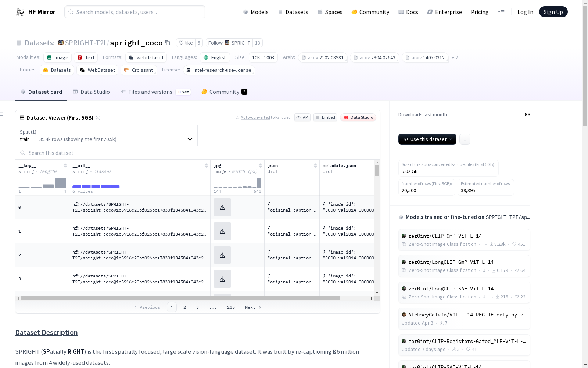Open Community in the top navigation
This screenshot has width=588, height=368.
tap(370, 12)
